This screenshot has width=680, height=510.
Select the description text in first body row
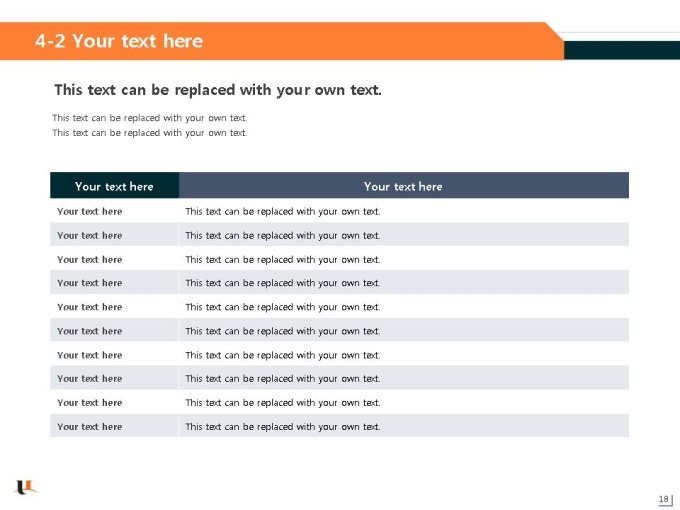[283, 211]
